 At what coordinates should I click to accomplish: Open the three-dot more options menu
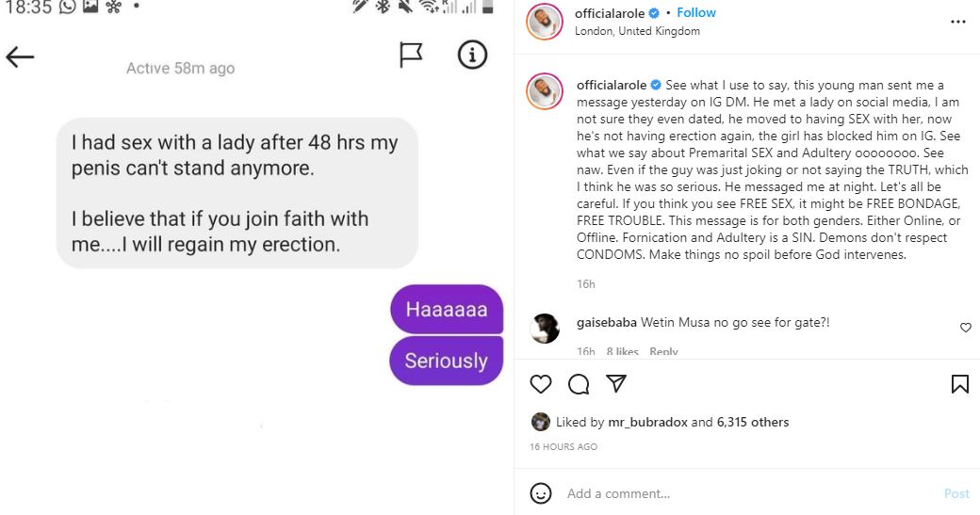point(958,22)
